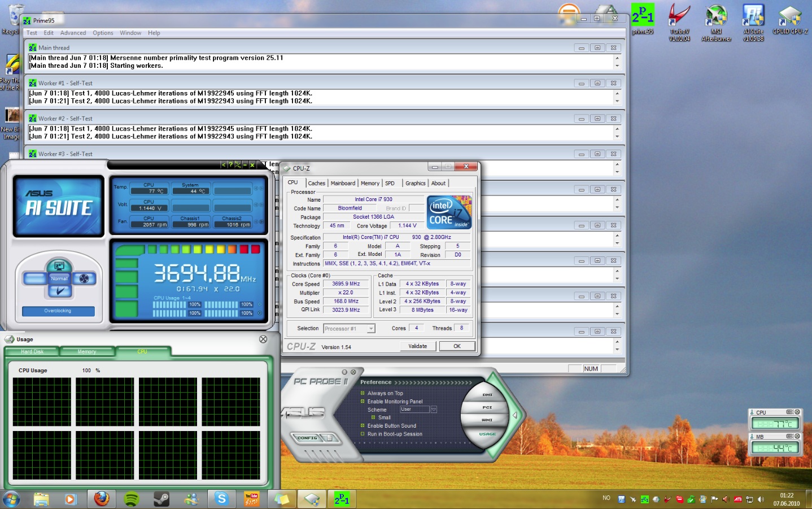Image resolution: width=812 pixels, height=509 pixels.
Task: Toggle Enable Button Sound checkbox
Action: [x=363, y=425]
